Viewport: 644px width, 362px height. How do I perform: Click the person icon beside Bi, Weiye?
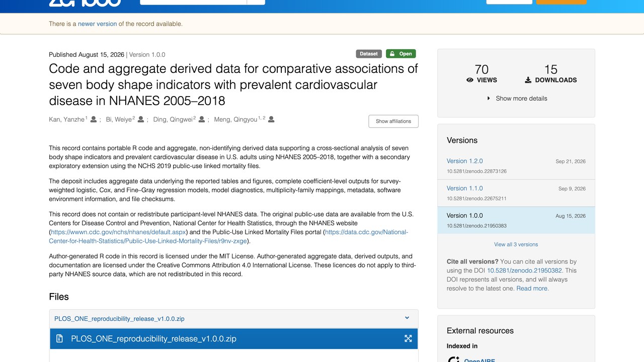click(141, 120)
